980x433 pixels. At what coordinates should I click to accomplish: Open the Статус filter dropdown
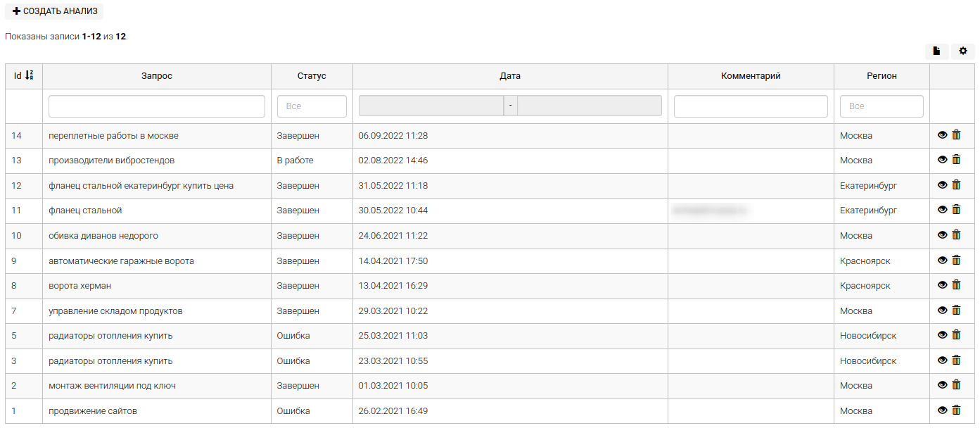[x=312, y=106]
